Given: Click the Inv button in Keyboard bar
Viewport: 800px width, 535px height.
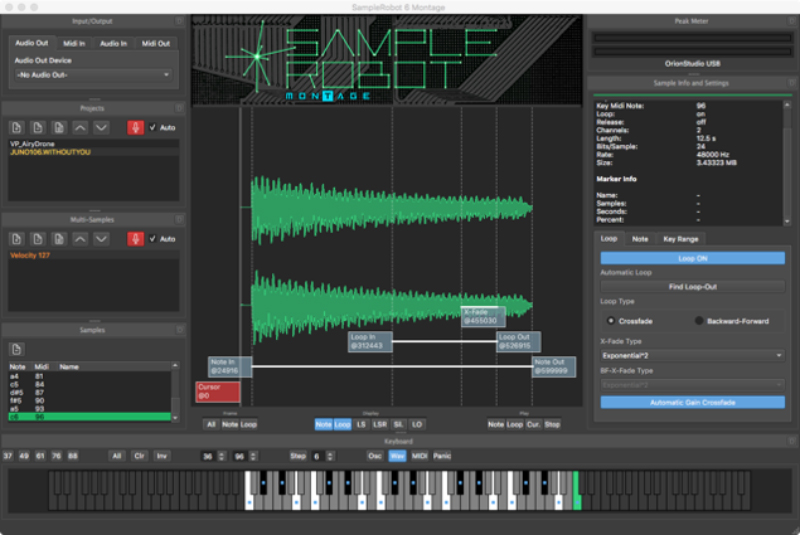Looking at the screenshot, I should click(x=162, y=456).
